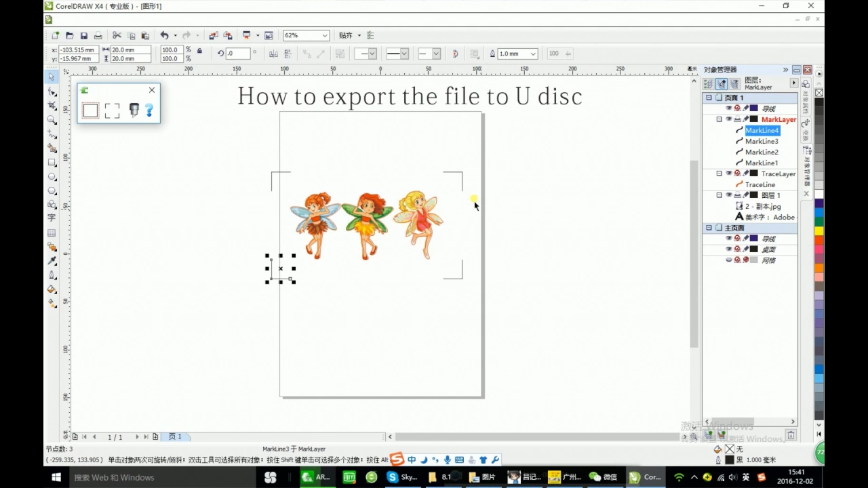Viewport: 868px width, 488px height.
Task: Open the line style dropdown
Action: (x=404, y=54)
